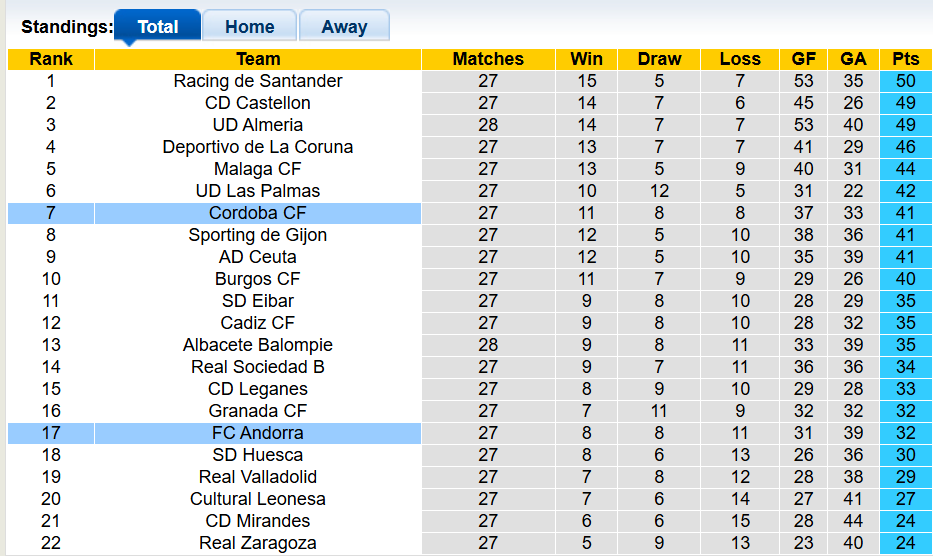
Task: Open the CD Castellon team link
Action: [258, 103]
